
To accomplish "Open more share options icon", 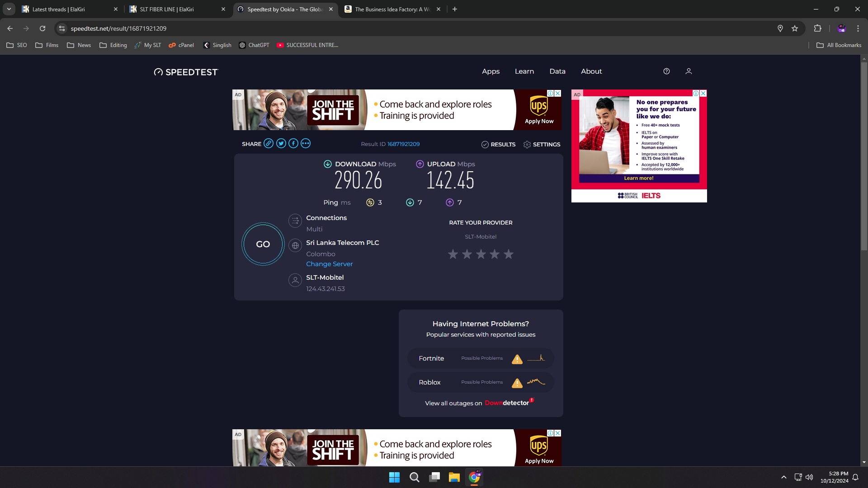I will click(x=306, y=144).
